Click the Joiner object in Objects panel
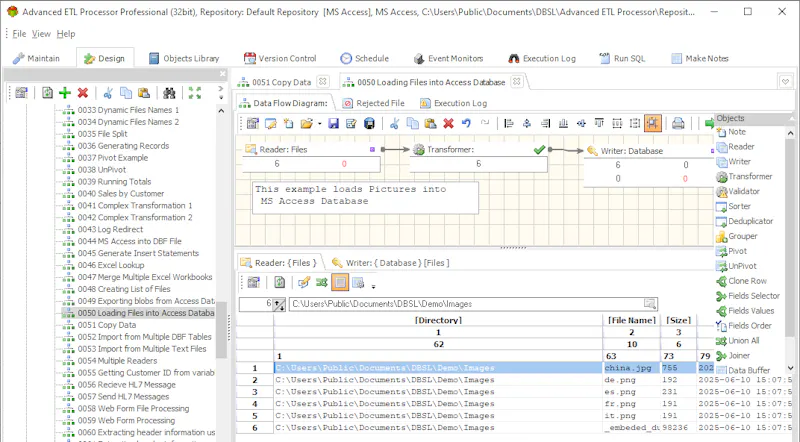 click(734, 356)
